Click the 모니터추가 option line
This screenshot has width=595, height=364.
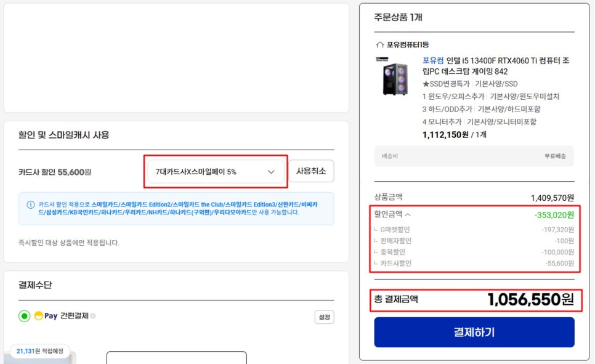[479, 122]
